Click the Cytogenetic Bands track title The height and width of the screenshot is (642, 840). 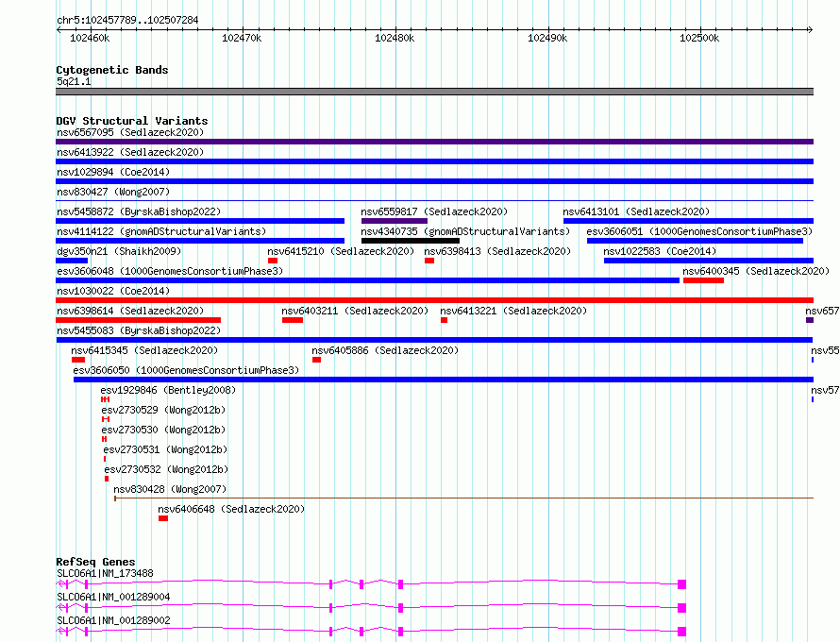[112, 70]
